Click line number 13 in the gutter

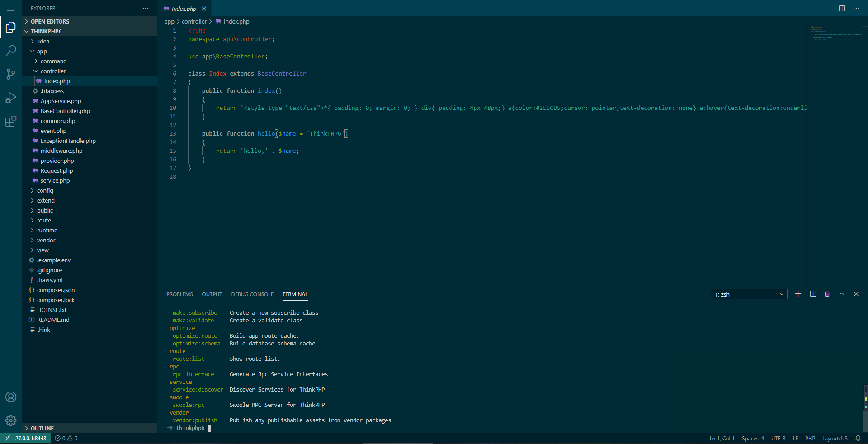coord(173,134)
